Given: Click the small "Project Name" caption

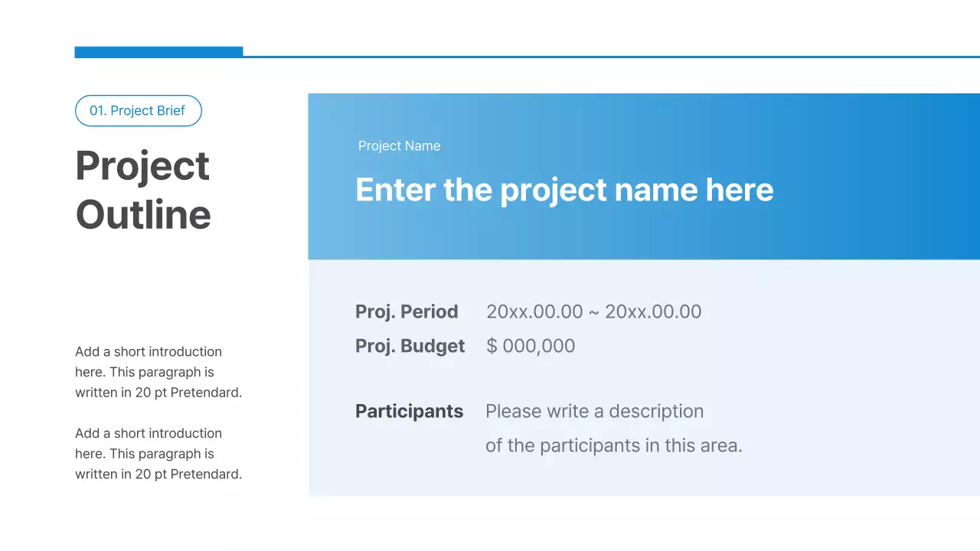Looking at the screenshot, I should (399, 146).
